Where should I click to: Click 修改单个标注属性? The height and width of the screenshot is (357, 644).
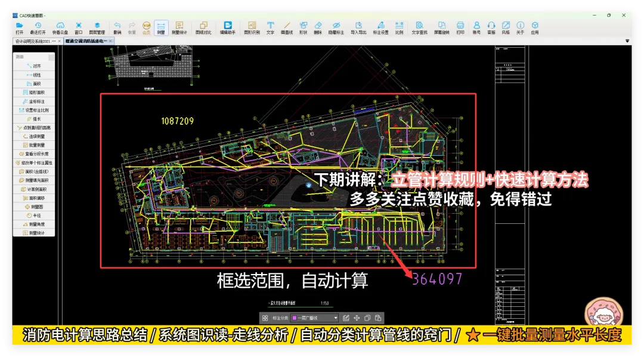33,163
